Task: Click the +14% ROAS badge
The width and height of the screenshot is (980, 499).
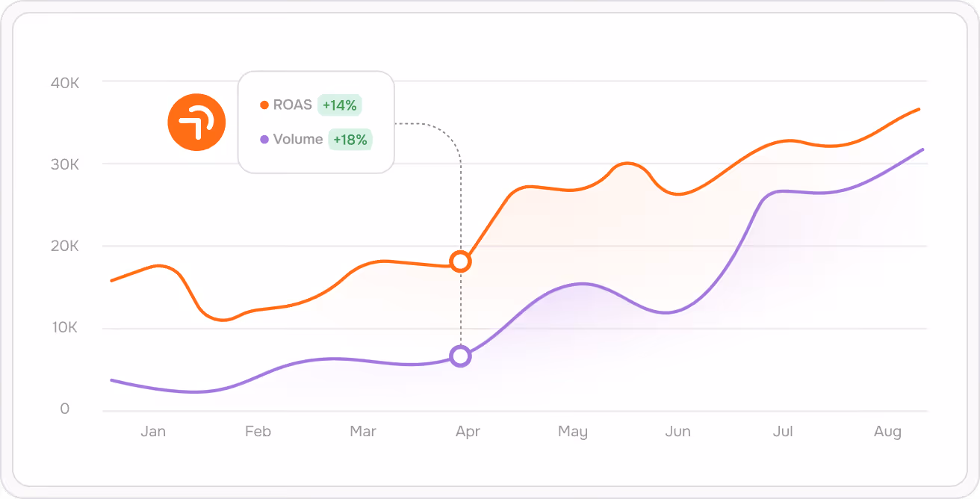Action: click(x=340, y=105)
